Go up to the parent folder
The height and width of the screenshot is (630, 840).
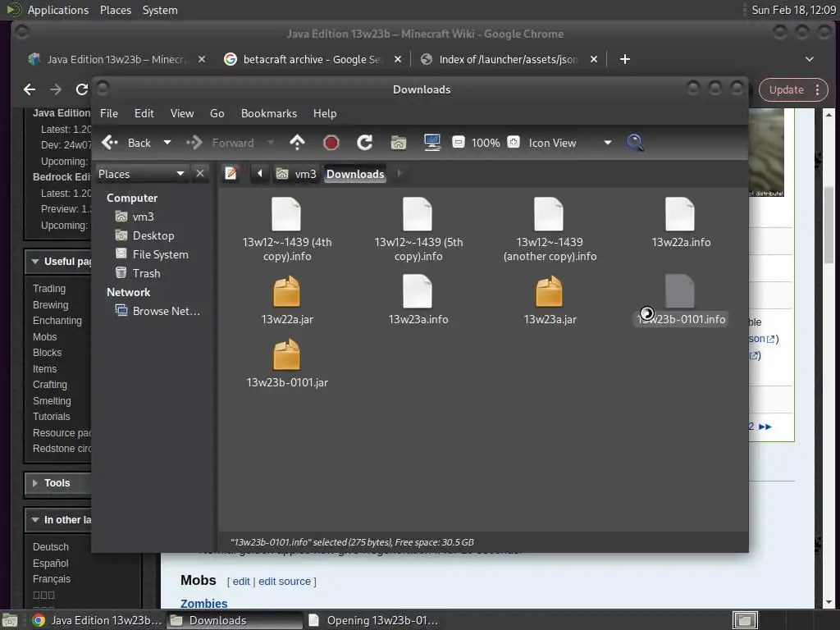(297, 143)
